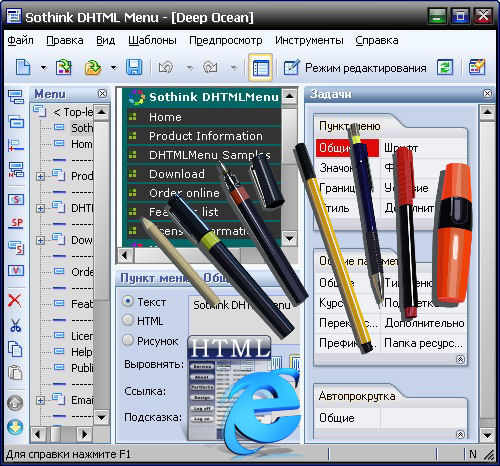Image resolution: width=500 pixels, height=466 pixels.
Task: Click the red X delete icon
Action: pos(15,300)
